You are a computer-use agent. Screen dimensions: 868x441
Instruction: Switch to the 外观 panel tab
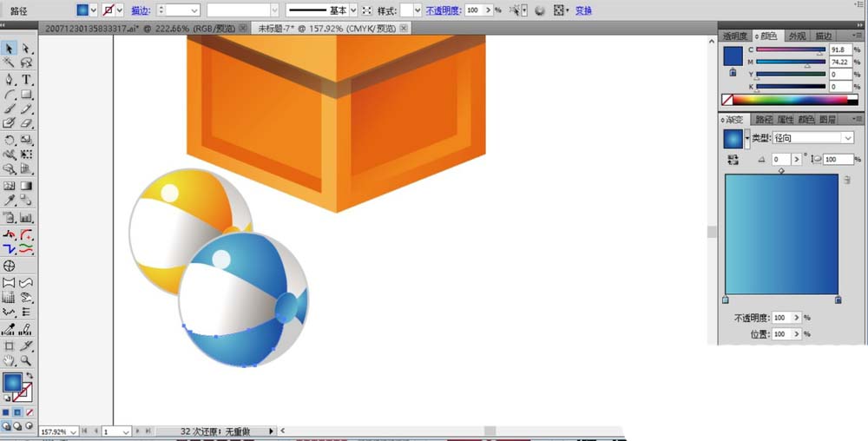click(x=797, y=36)
